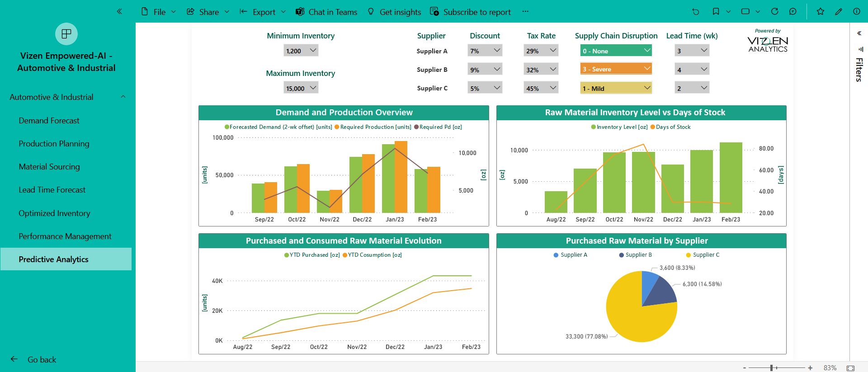Click the Go back link

[42, 360]
